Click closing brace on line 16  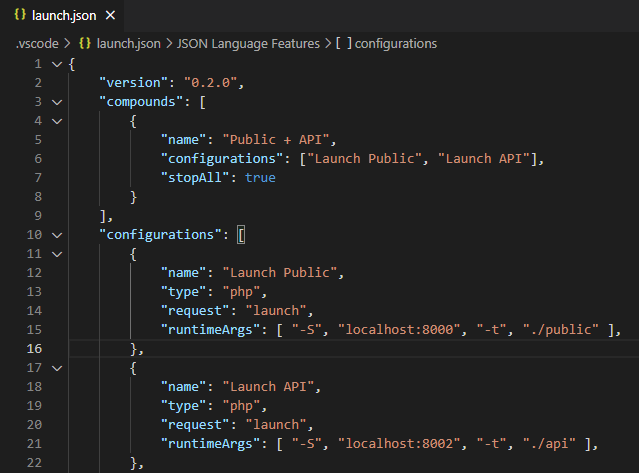pos(133,349)
